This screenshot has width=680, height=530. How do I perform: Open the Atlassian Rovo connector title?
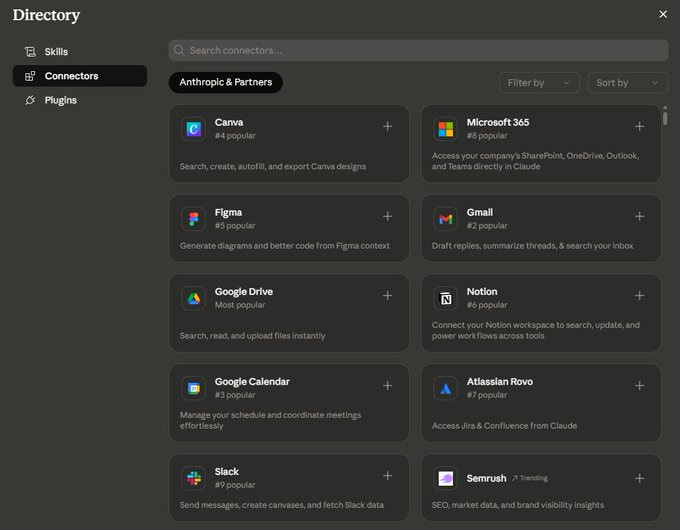coord(500,382)
